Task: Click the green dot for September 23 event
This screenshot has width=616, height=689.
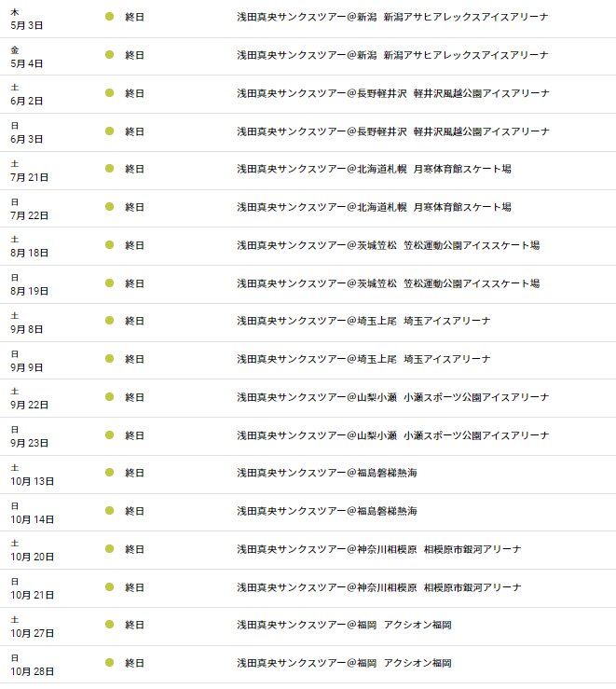Action: (x=109, y=435)
